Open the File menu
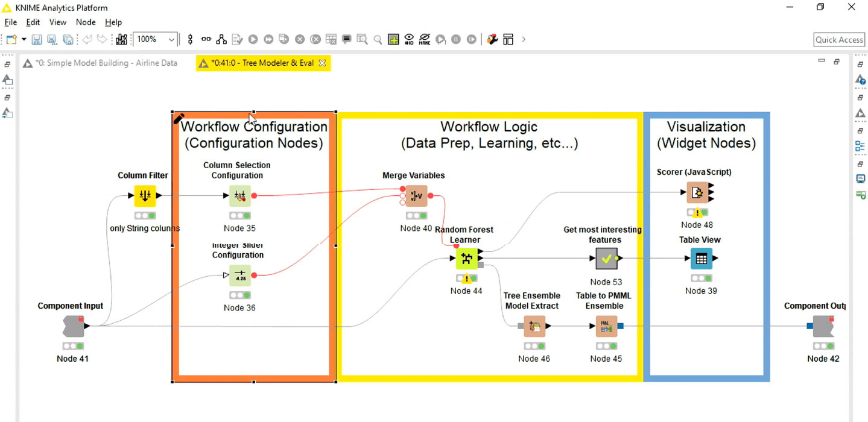Viewport: 868px width, 422px height. pos(11,22)
